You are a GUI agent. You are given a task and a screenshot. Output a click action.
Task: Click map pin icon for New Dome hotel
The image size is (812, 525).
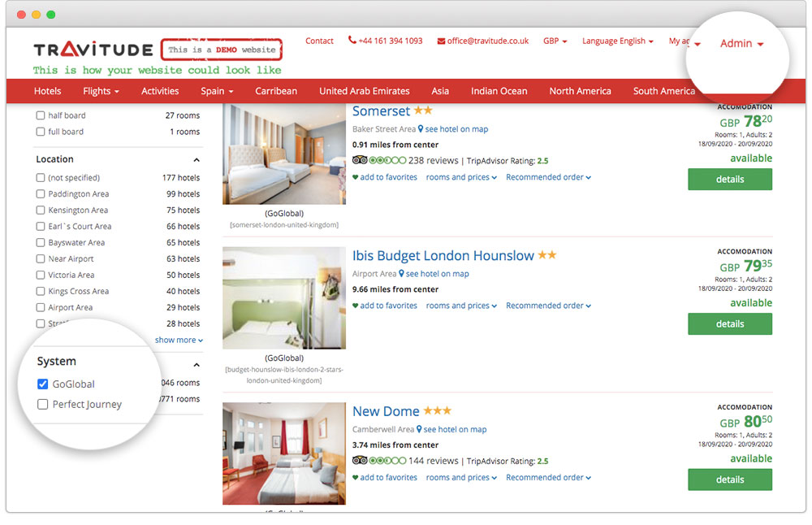[420, 430]
